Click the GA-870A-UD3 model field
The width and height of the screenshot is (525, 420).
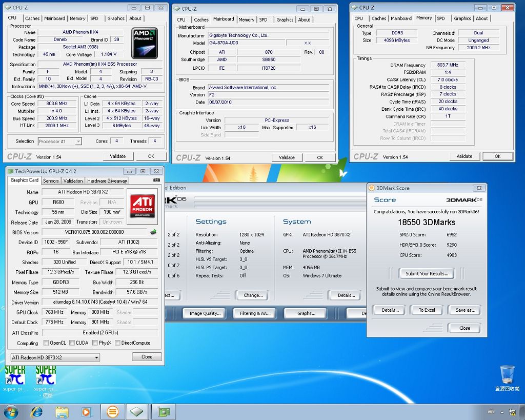tap(247, 43)
